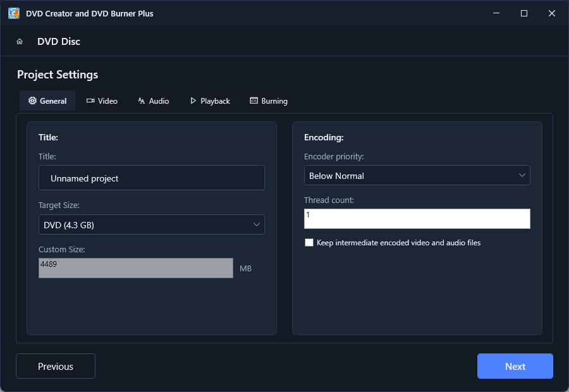Click the Custom Size label
The width and height of the screenshot is (569, 392).
tap(62, 249)
